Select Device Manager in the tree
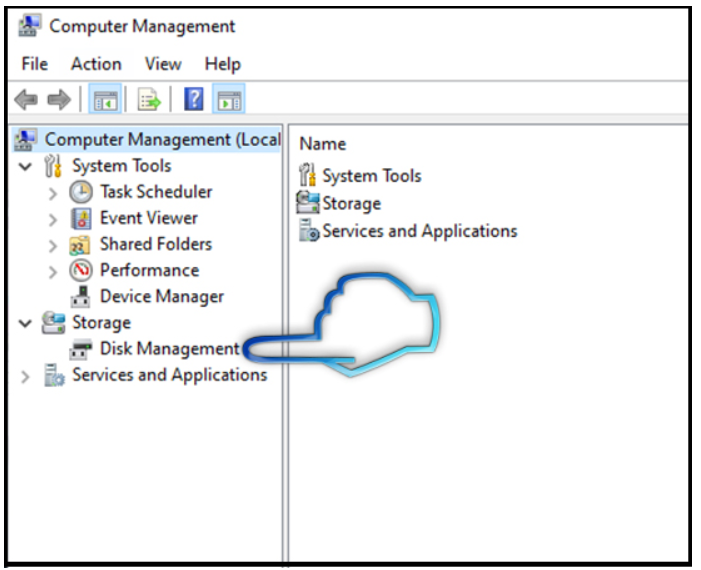The width and height of the screenshot is (701, 570). tap(162, 297)
